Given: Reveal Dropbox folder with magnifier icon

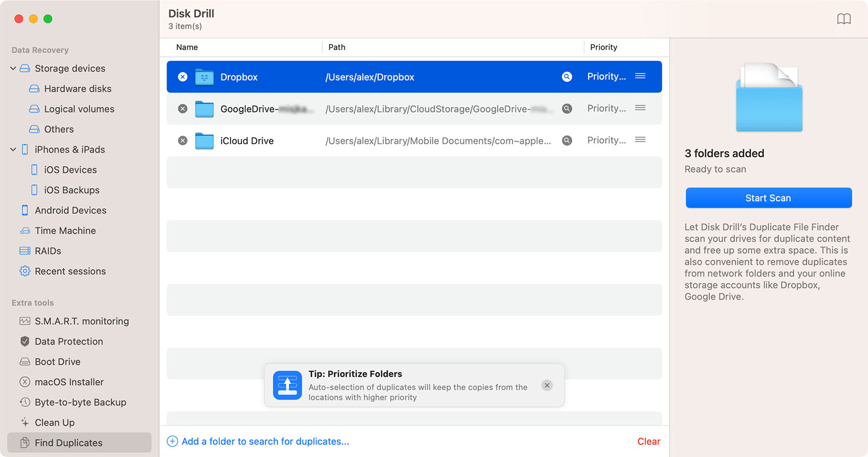Looking at the screenshot, I should [x=567, y=77].
